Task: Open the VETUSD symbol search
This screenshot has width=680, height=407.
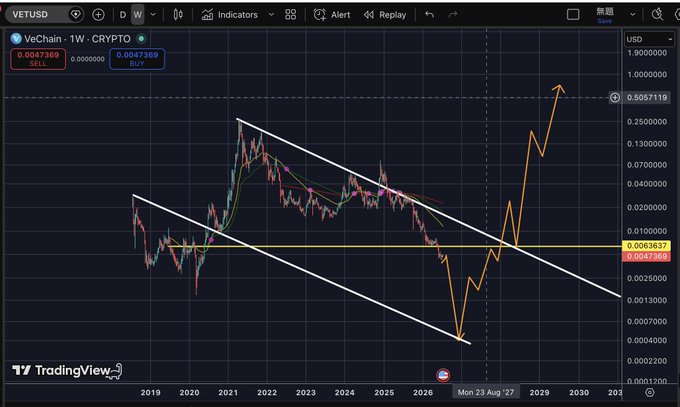Action: 30,14
